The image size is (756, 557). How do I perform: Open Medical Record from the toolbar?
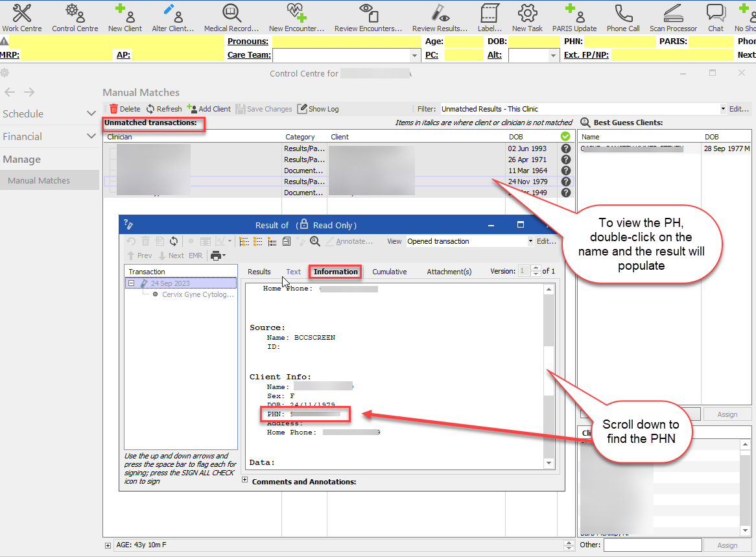[x=231, y=18]
